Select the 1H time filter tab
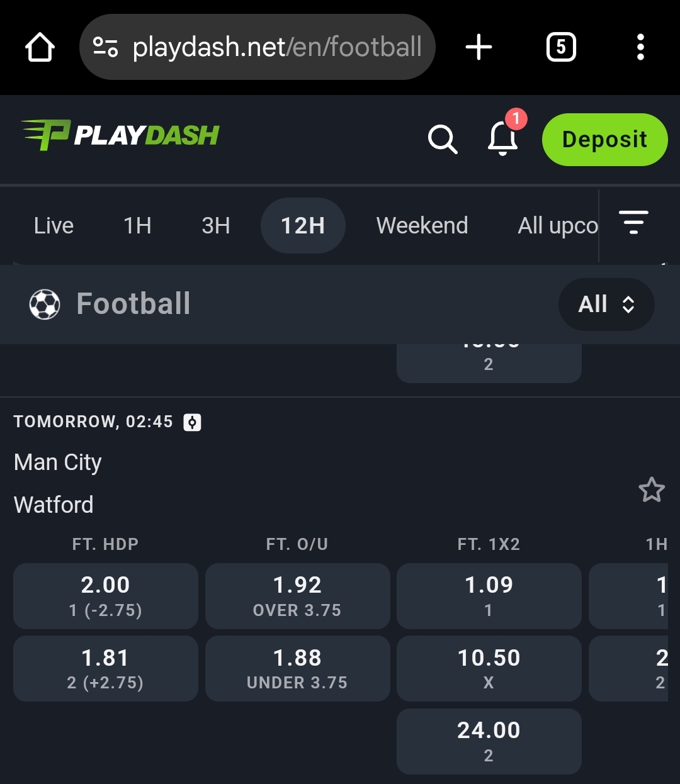The height and width of the screenshot is (784, 680). [x=137, y=226]
